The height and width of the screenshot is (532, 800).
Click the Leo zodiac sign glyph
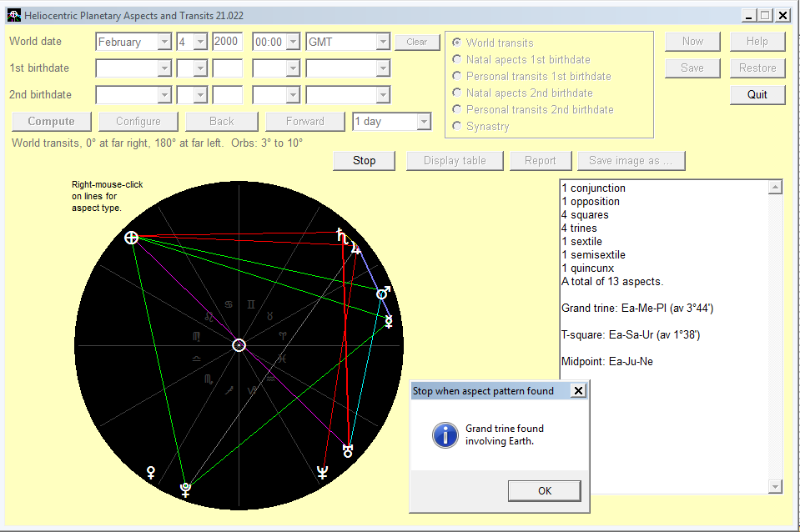[x=209, y=316]
